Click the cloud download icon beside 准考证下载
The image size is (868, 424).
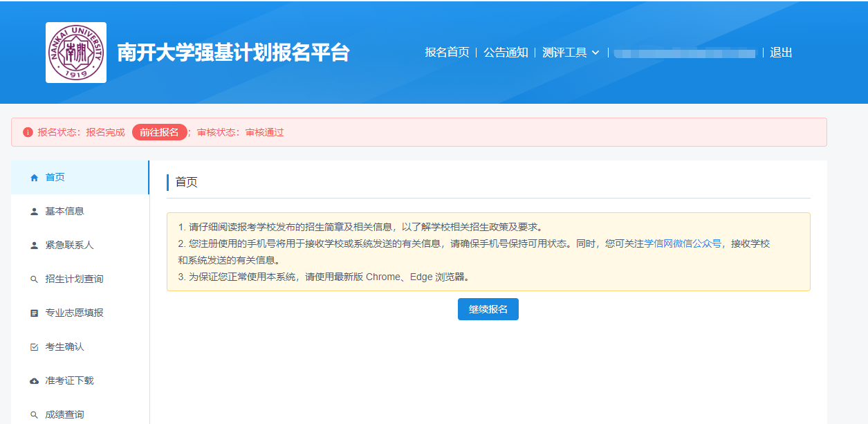click(x=35, y=381)
